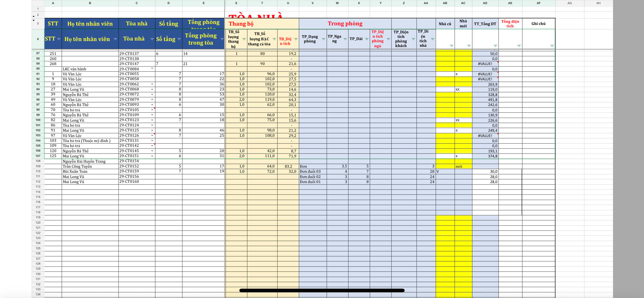Select column AD header
Viewport: 644px width, 298px height.
pyautogui.click(x=485, y=3)
